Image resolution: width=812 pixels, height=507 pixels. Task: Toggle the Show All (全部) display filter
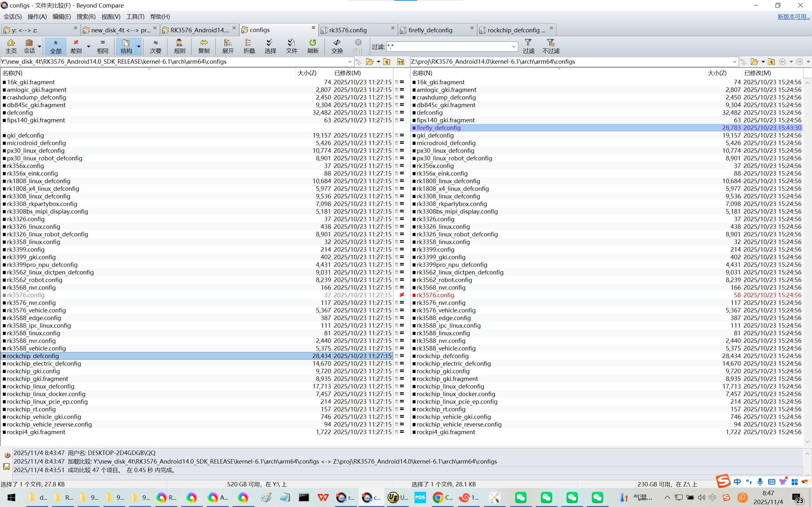[56, 46]
